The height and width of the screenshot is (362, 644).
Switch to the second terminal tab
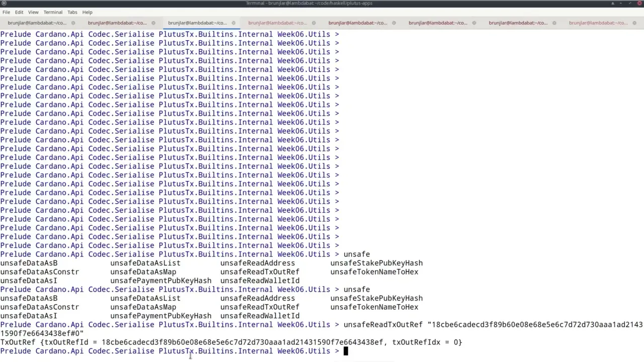point(117,23)
